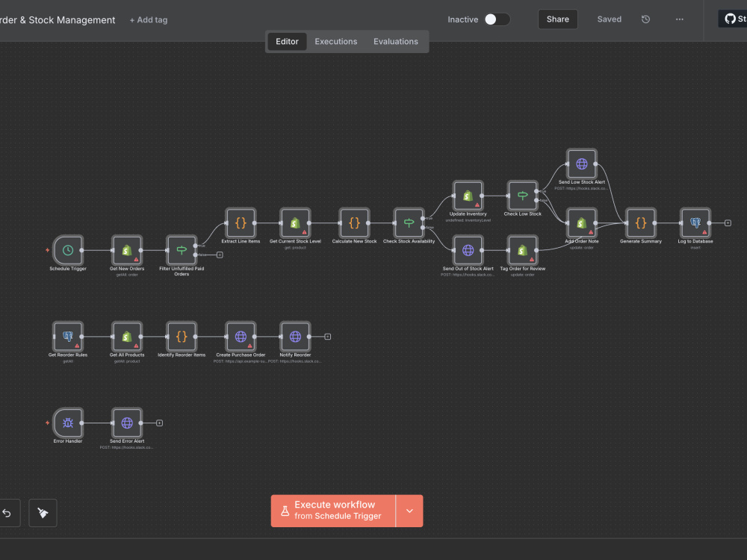Open the Calculate New Stock code node

point(354,223)
